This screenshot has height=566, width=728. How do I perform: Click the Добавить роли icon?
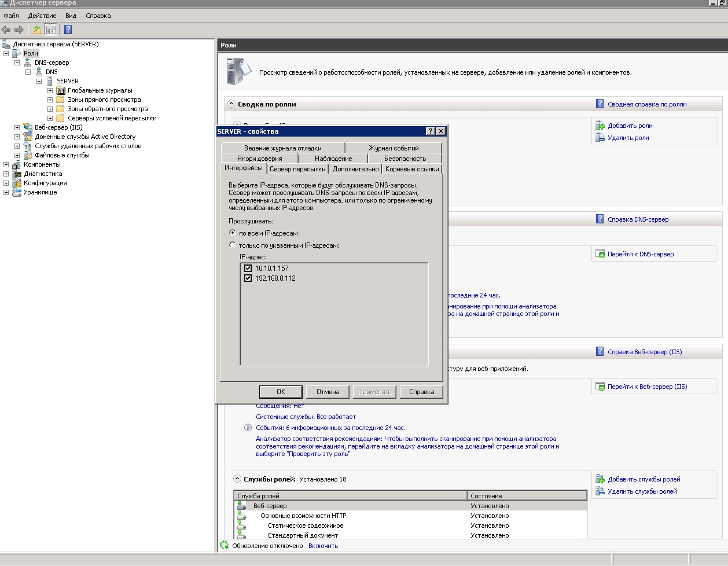[x=600, y=126]
